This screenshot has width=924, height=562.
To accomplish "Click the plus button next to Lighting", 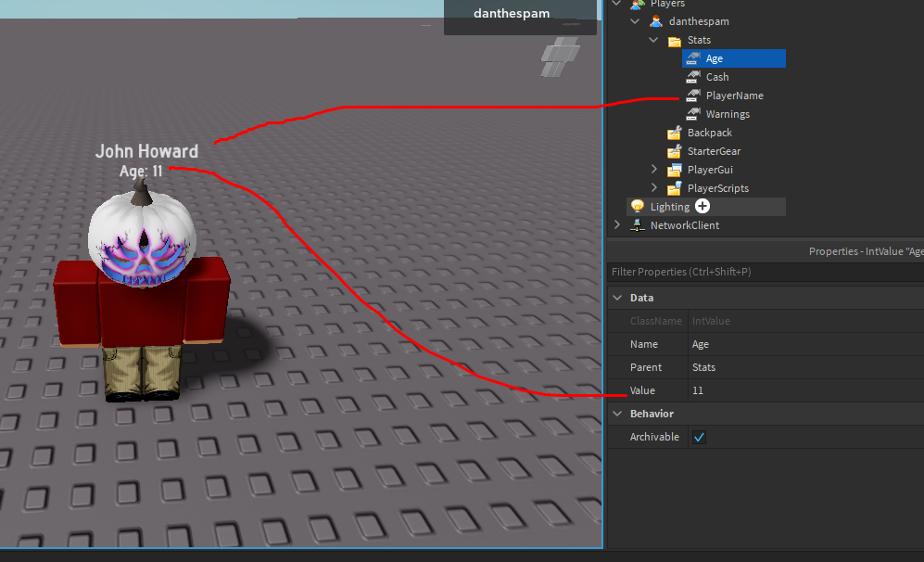I will [702, 206].
